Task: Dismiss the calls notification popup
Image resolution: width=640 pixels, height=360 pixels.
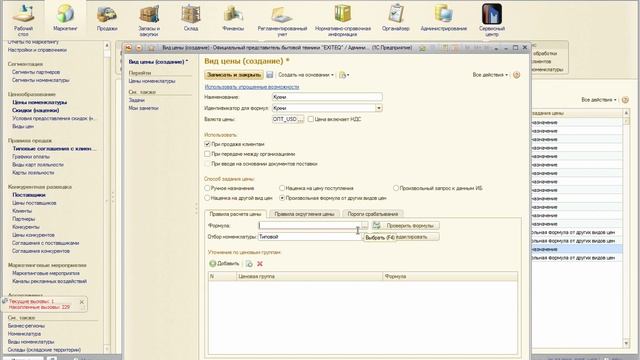Action: click(x=82, y=302)
